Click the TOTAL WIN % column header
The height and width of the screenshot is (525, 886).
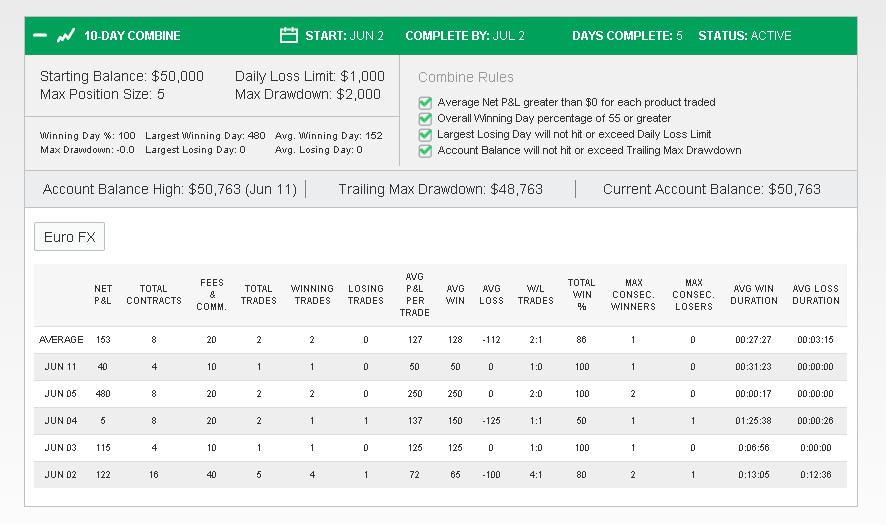click(581, 294)
